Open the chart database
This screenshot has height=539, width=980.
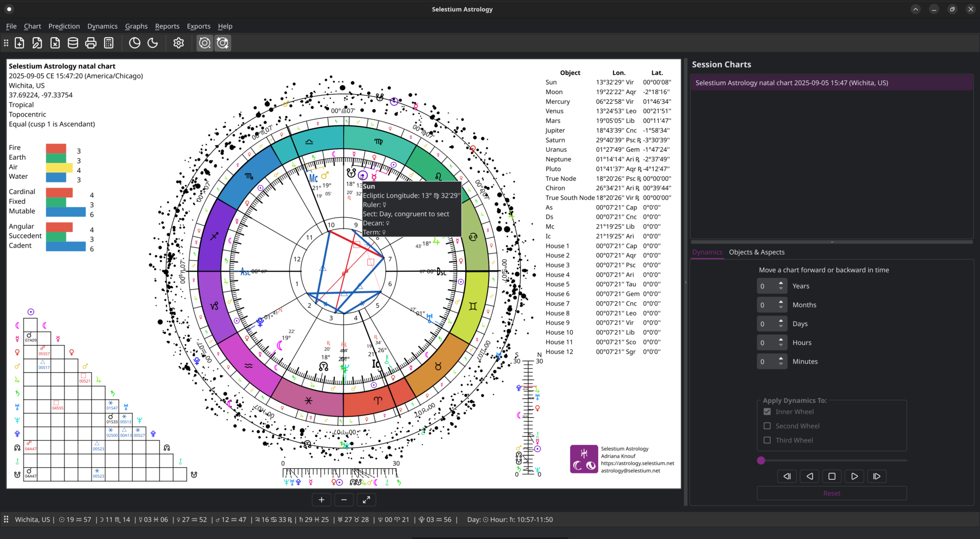[73, 43]
